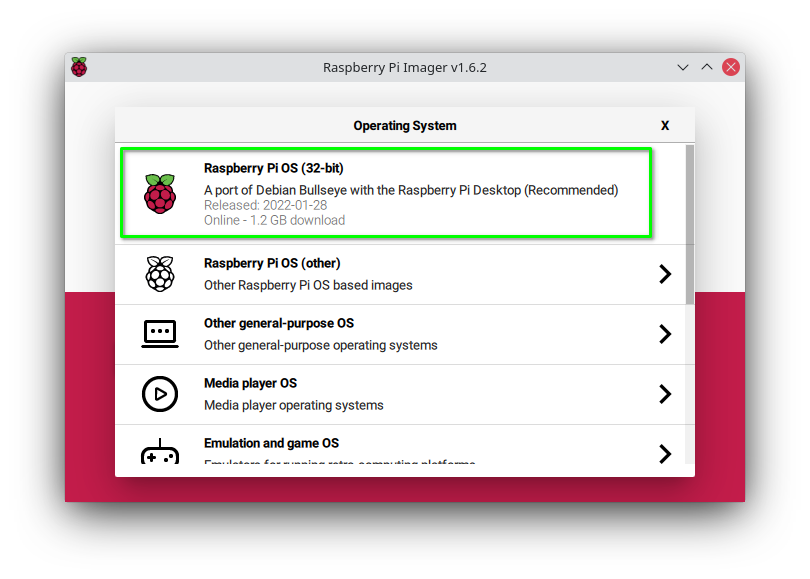The width and height of the screenshot is (810, 579).
Task: Select the Raspberry Pi OS (32-bit) title
Action: 273,168
